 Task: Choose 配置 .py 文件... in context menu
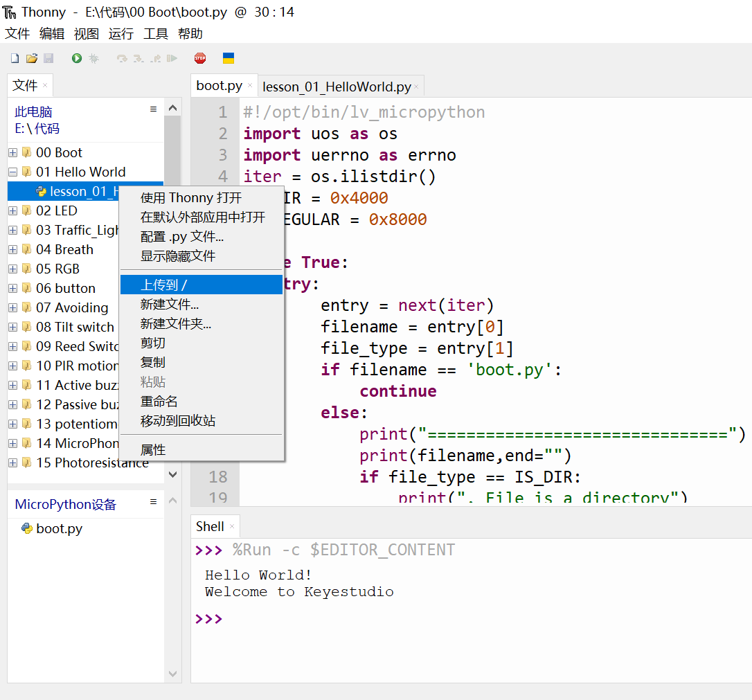(x=202, y=237)
